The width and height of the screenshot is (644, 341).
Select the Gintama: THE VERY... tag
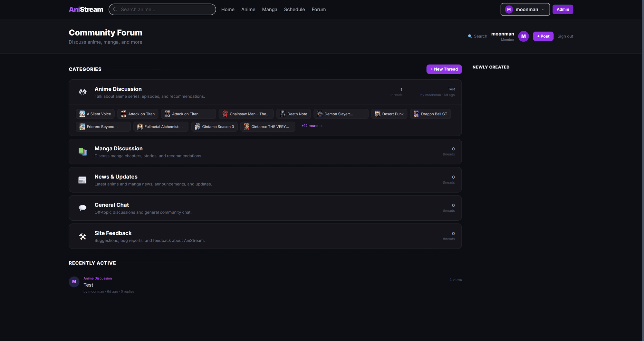[267, 127]
